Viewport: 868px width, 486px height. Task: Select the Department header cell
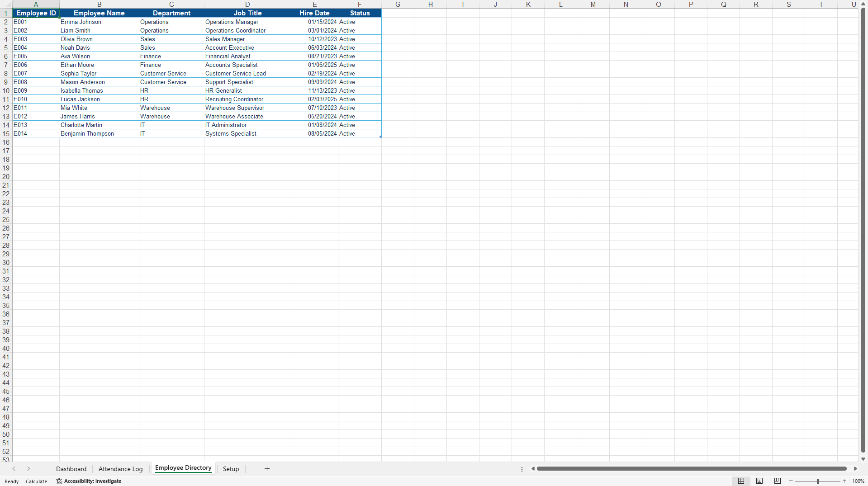tap(171, 13)
